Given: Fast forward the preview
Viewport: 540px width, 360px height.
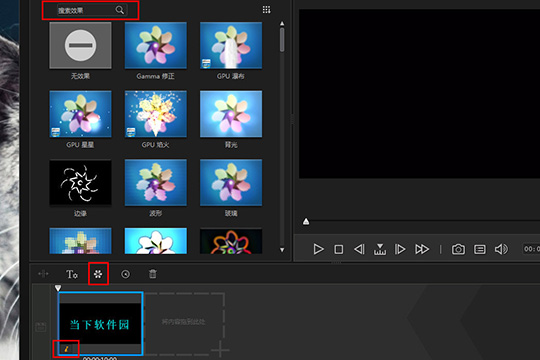Looking at the screenshot, I should [422, 249].
